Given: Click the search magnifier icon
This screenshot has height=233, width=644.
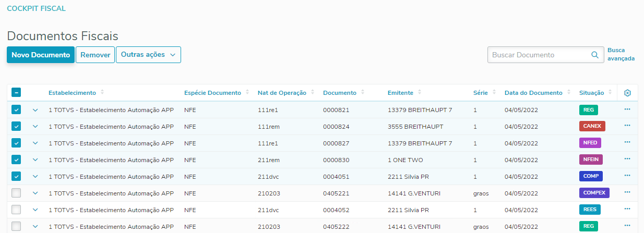Looking at the screenshot, I should [x=594, y=55].
